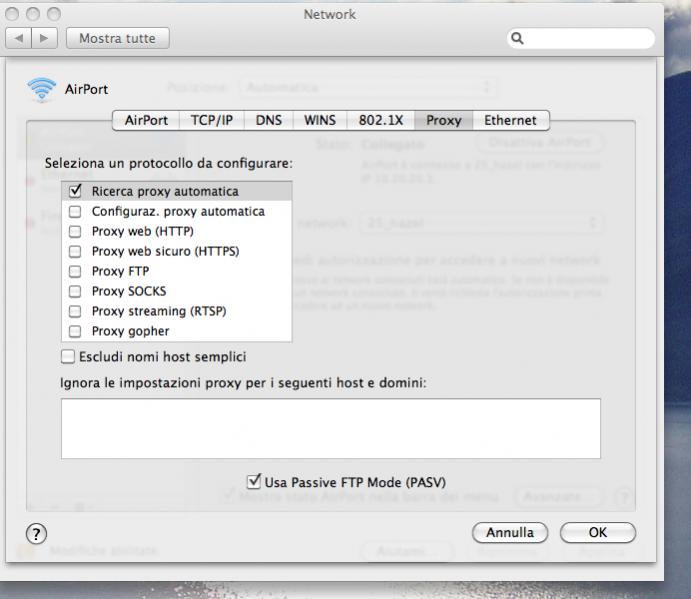
Task: Click the forward arrow toolbar button
Action: coord(44,38)
